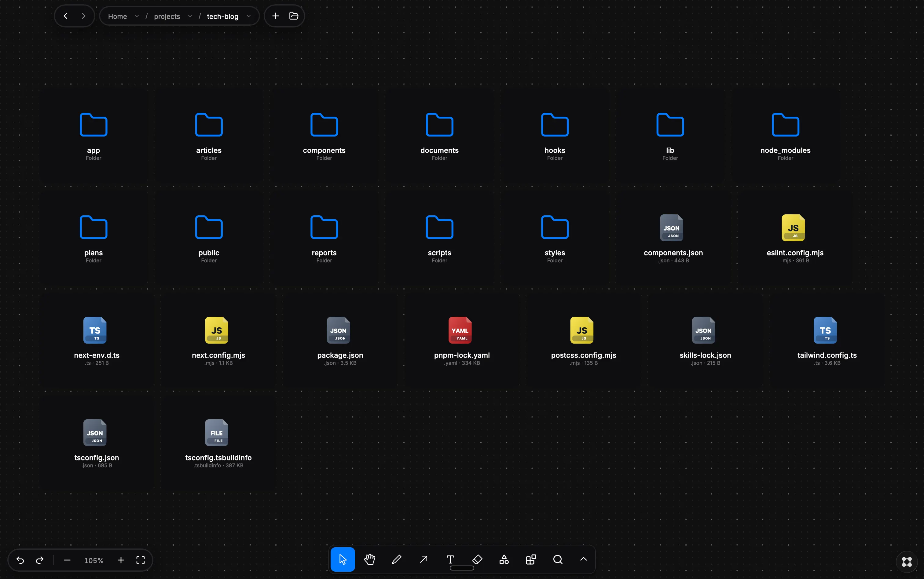Click the fit-to-screen icon
The width and height of the screenshot is (924, 579).
pos(141,560)
